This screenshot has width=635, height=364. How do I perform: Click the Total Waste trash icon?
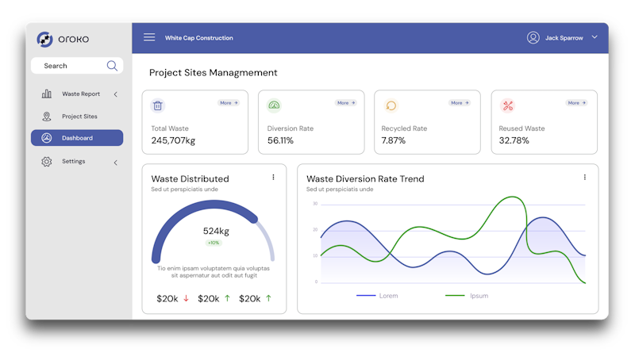pos(158,105)
